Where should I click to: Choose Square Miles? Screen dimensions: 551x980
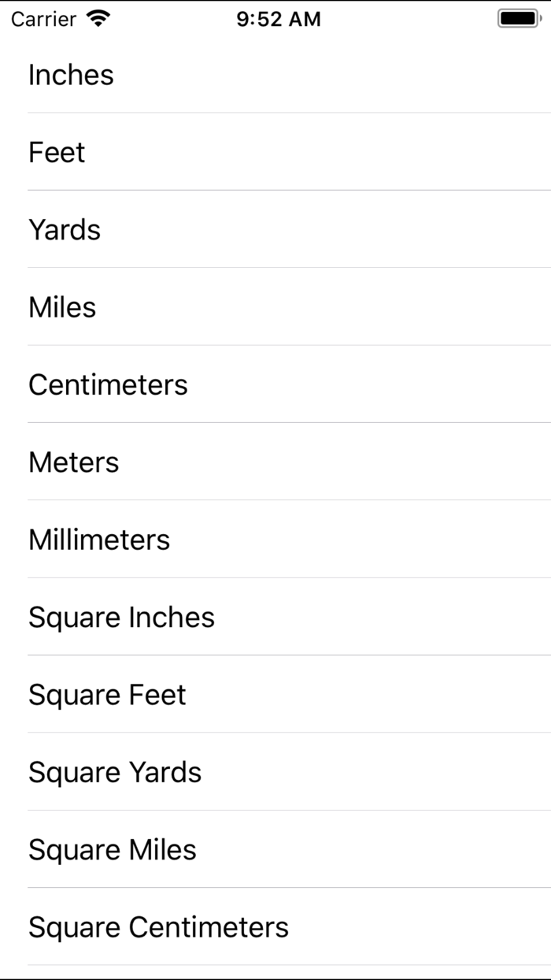click(x=112, y=849)
